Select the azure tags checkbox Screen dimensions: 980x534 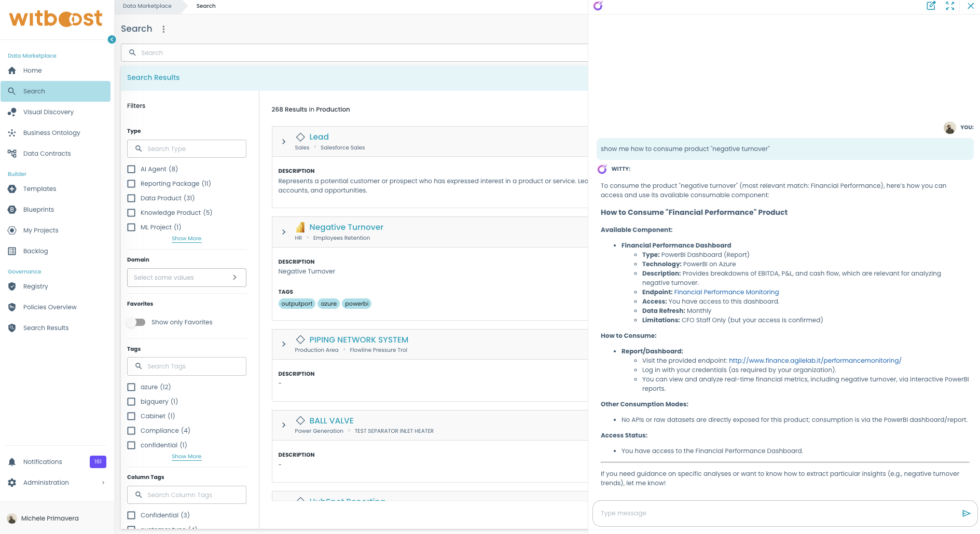pyautogui.click(x=131, y=387)
